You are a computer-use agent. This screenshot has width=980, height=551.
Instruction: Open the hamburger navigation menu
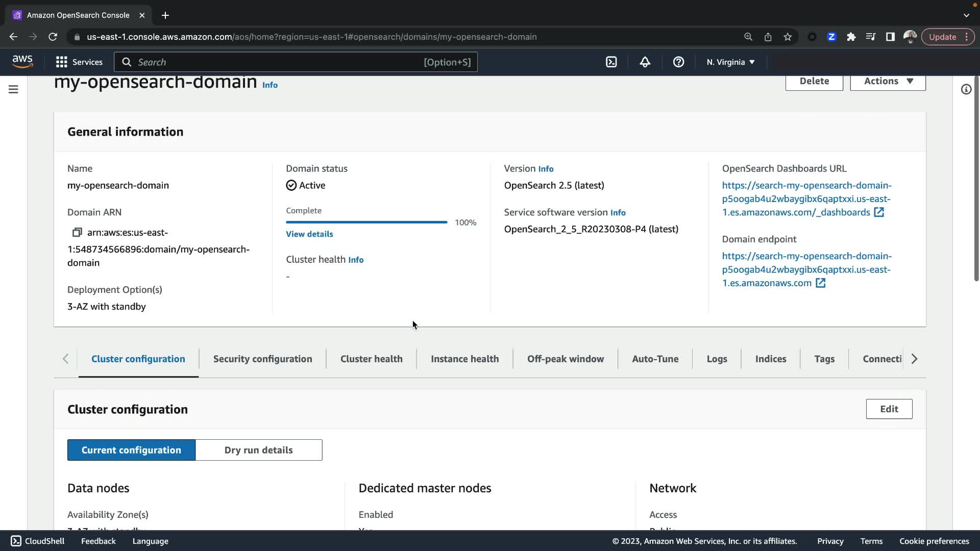click(x=14, y=90)
